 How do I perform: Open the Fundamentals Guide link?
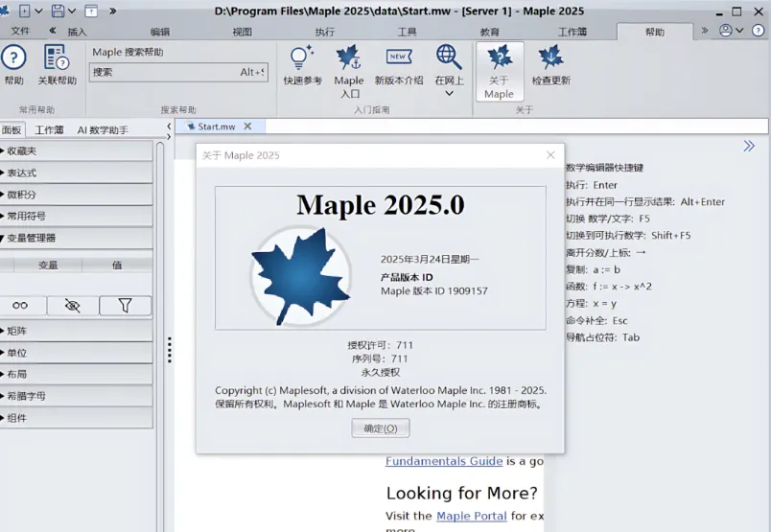click(x=444, y=461)
